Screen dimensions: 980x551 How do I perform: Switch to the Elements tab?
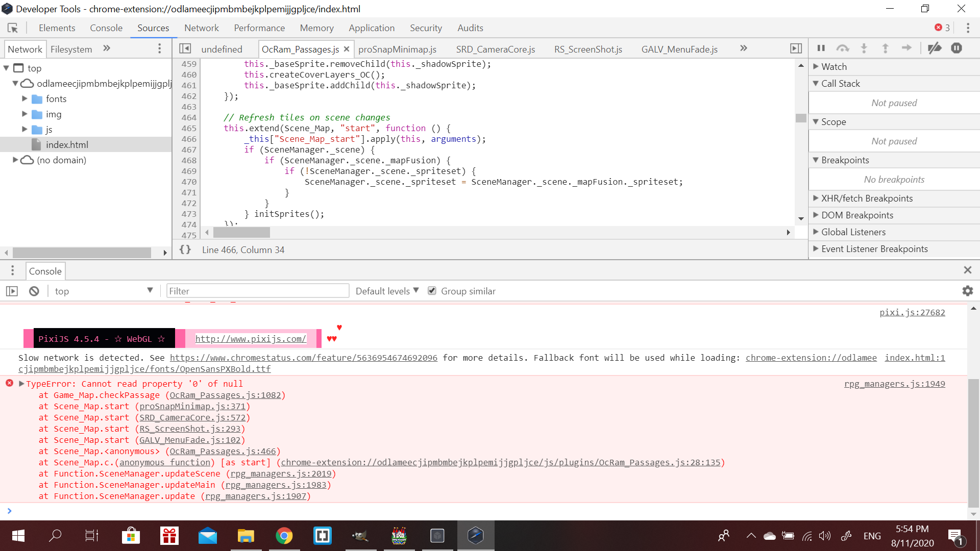(57, 28)
